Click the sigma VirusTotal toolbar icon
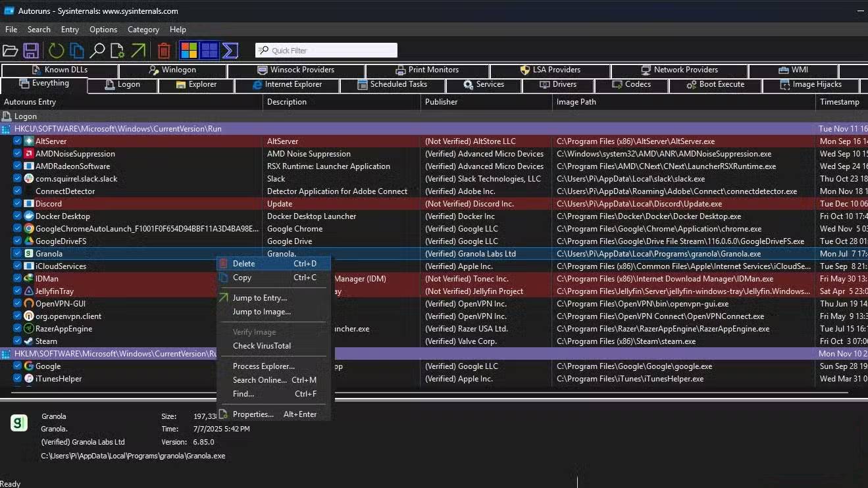The height and width of the screenshot is (488, 868). point(230,51)
